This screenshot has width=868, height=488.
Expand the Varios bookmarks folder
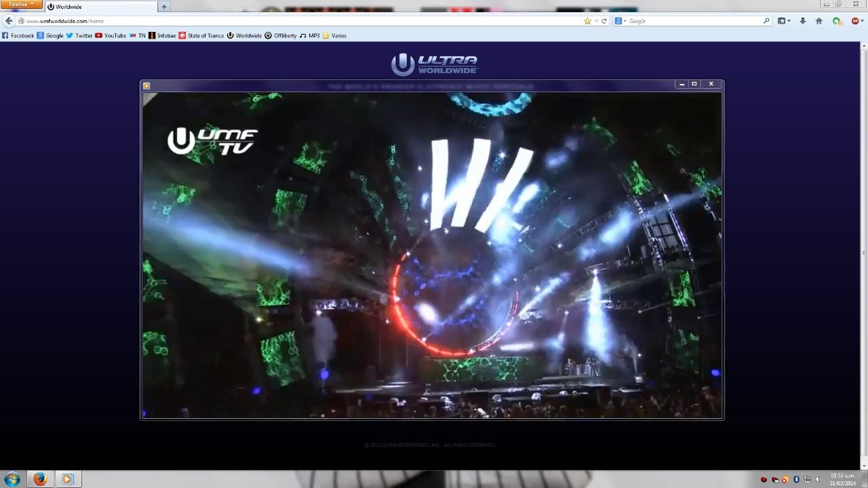(x=334, y=35)
